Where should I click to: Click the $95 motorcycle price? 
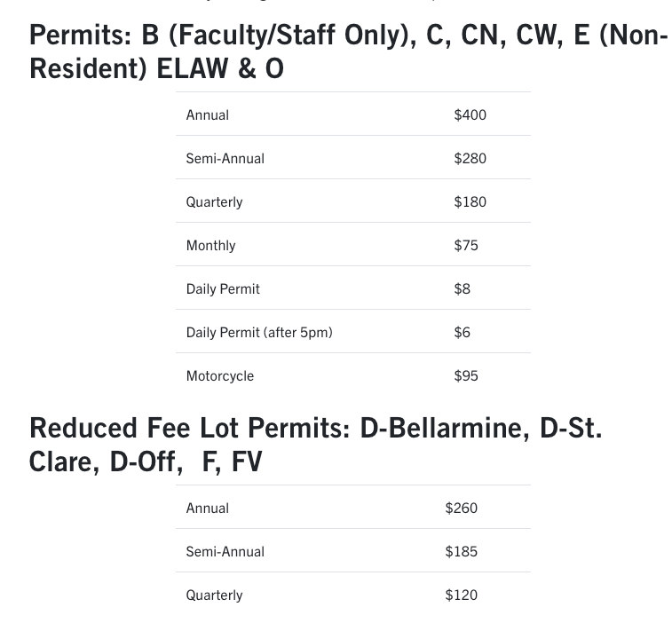click(465, 375)
